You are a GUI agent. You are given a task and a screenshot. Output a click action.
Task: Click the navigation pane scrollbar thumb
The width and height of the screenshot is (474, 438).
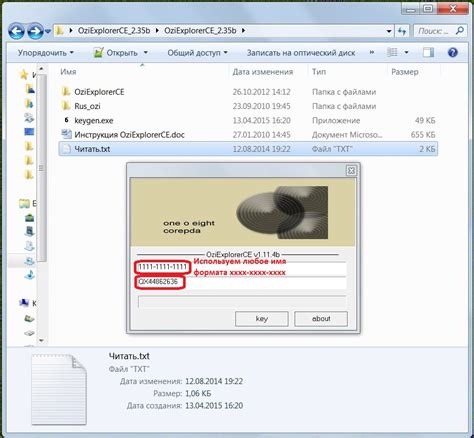tap(41, 168)
